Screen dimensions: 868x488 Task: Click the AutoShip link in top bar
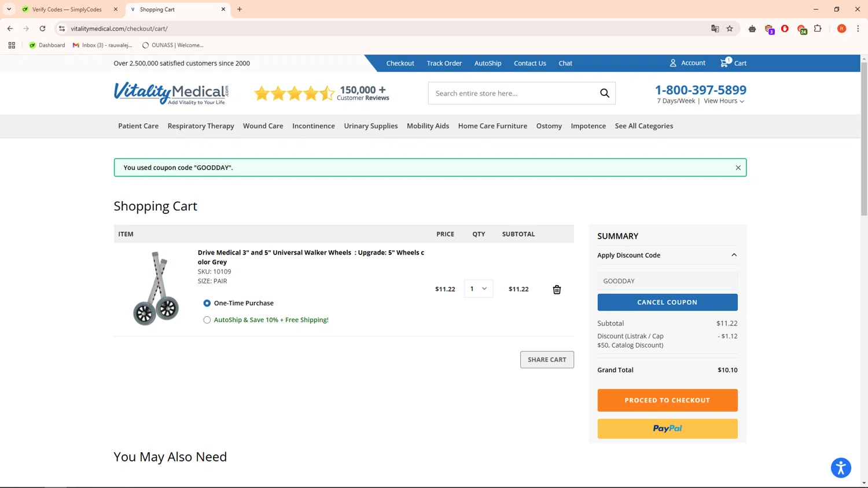coord(488,63)
